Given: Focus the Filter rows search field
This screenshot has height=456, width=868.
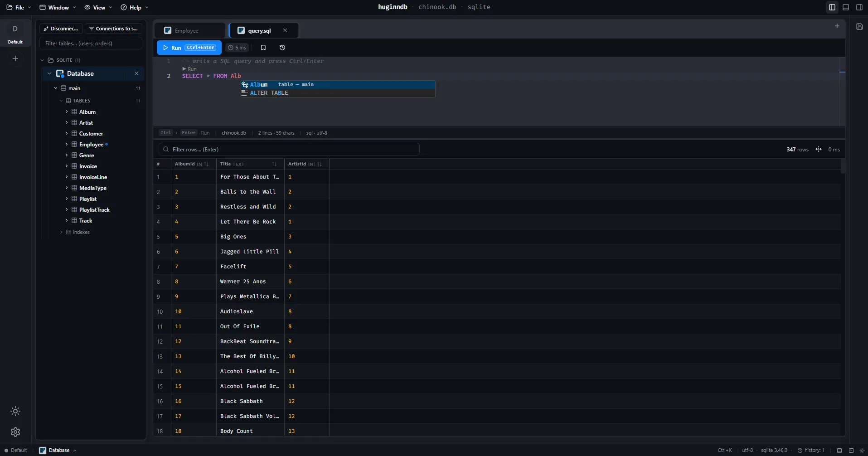Looking at the screenshot, I should tap(289, 150).
